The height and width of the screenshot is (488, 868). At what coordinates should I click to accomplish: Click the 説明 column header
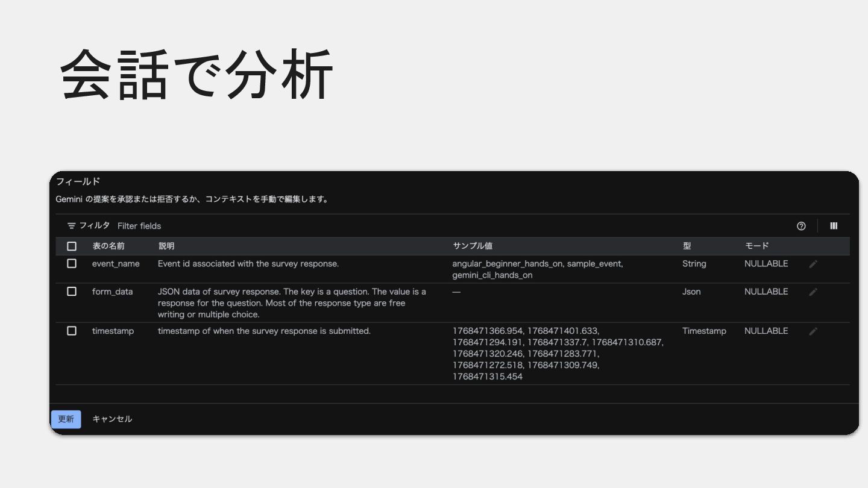pyautogui.click(x=166, y=246)
